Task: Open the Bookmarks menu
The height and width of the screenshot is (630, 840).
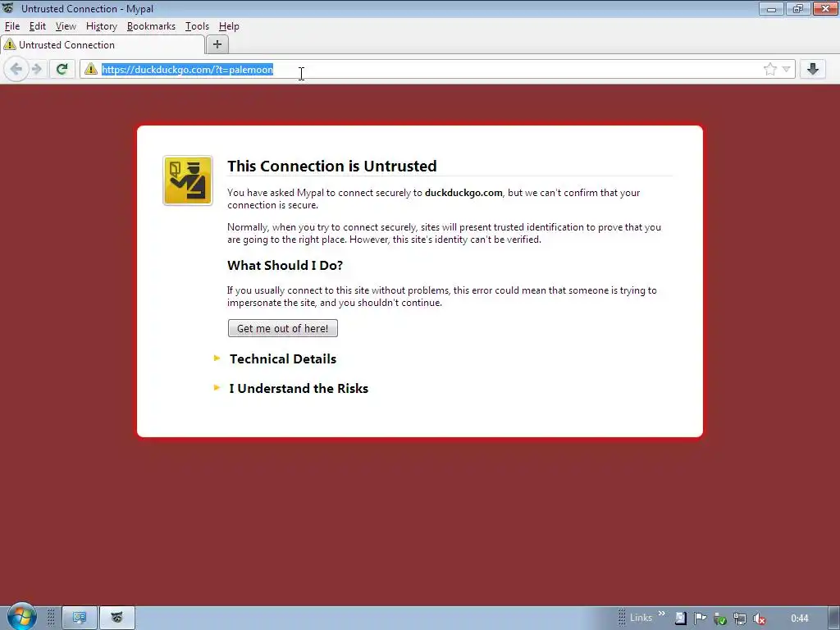Action: 151,26
